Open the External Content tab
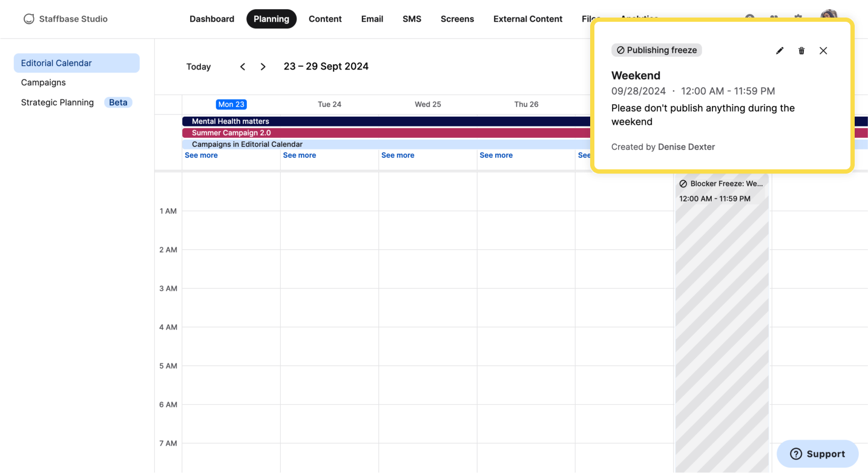Screen dimensions: 868x473 [x=528, y=19]
